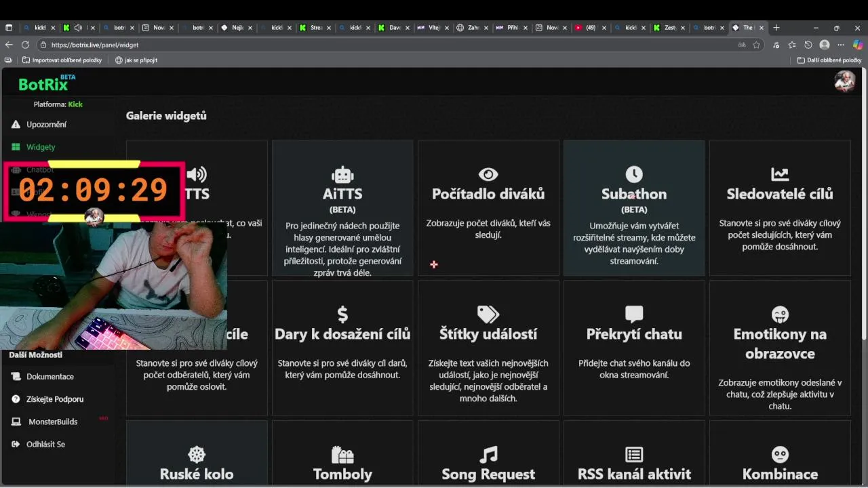Add the page to favorites with the star icon
This screenshot has width=868, height=488.
tap(756, 45)
